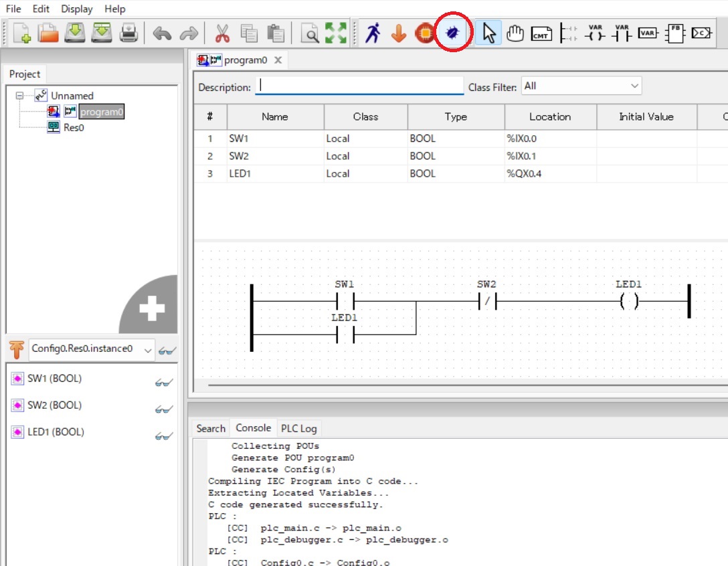Select the Coil insertion tool
Image resolution: width=728 pixels, height=566 pixels.
click(x=595, y=32)
